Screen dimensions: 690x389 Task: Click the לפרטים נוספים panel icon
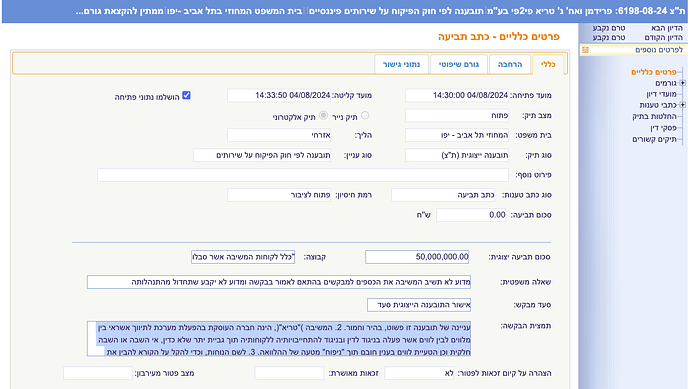coord(585,50)
